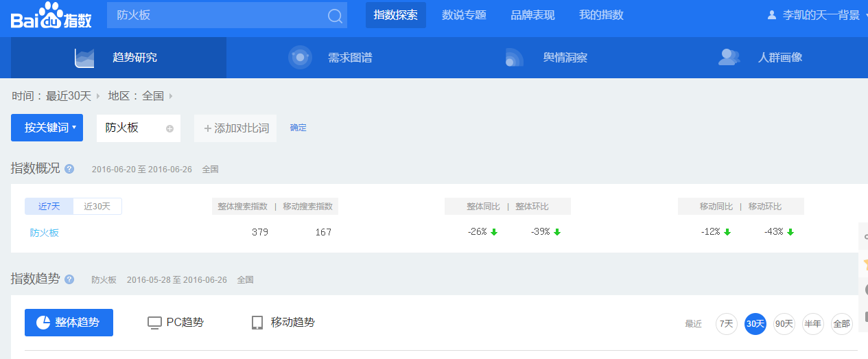
Task: Click help icon next to 指数概况
Action: click(69, 169)
